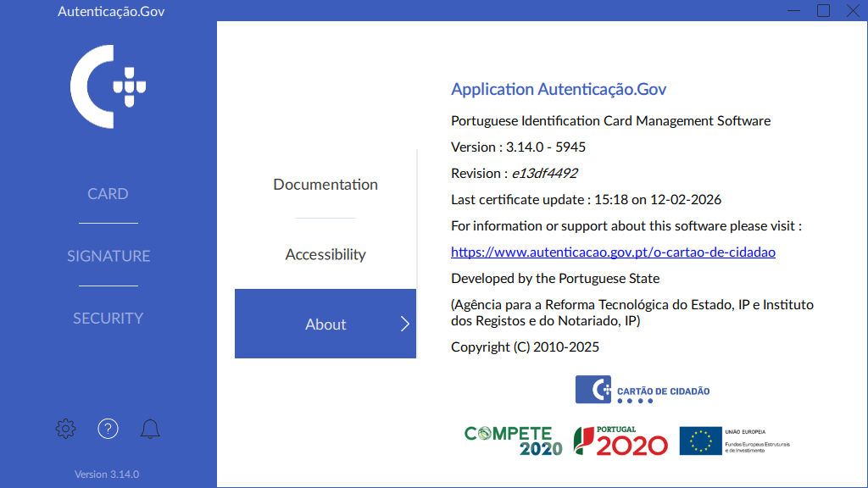This screenshot has height=488, width=868.
Task: Select the About submenu item
Action: click(x=325, y=324)
